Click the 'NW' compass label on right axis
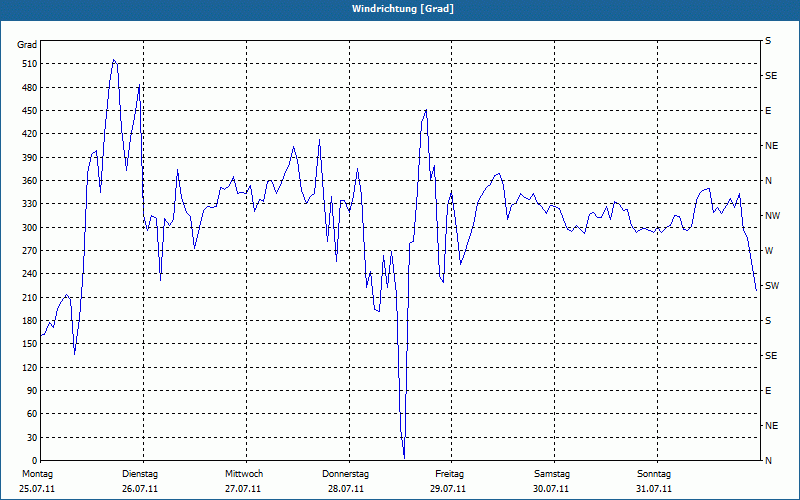This screenshot has width=800, height=500. click(x=773, y=216)
